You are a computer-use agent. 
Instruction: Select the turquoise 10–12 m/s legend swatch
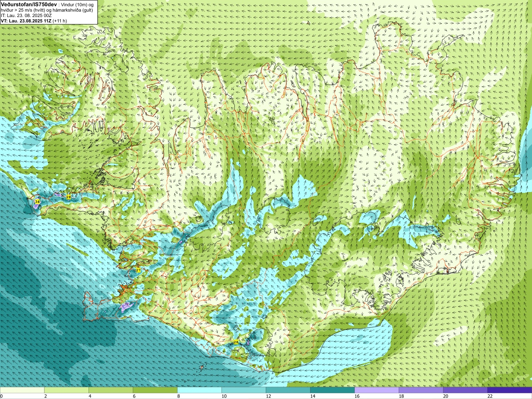pyautogui.click(x=244, y=390)
